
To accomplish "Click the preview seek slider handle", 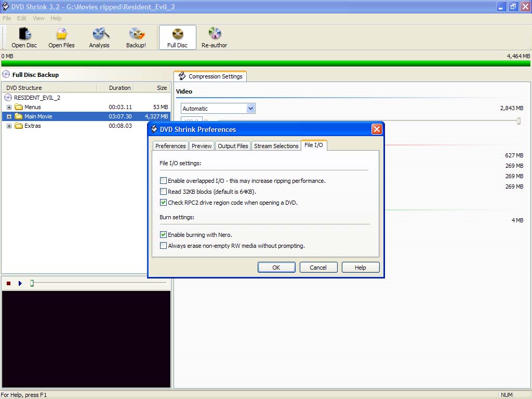I will 32,283.
